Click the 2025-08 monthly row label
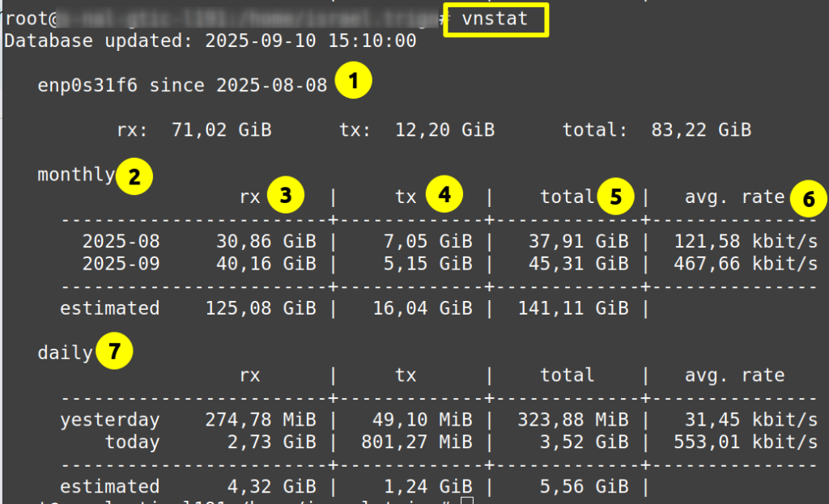The width and height of the screenshot is (829, 504). (121, 242)
